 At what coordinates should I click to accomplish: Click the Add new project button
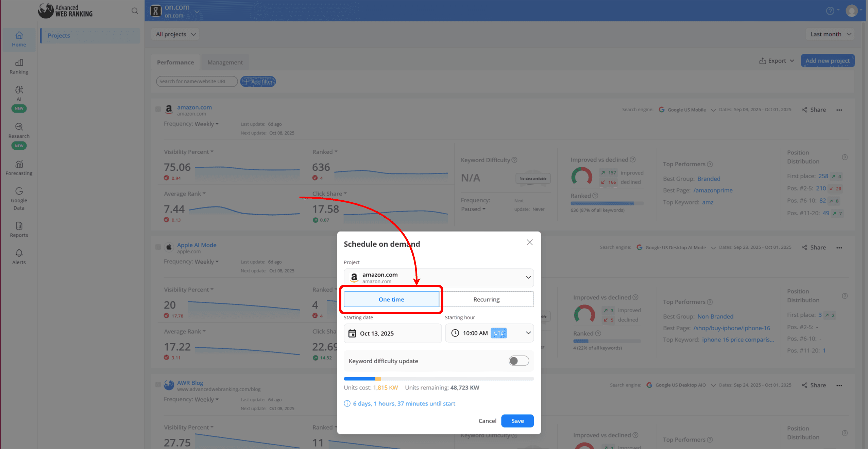[828, 61]
